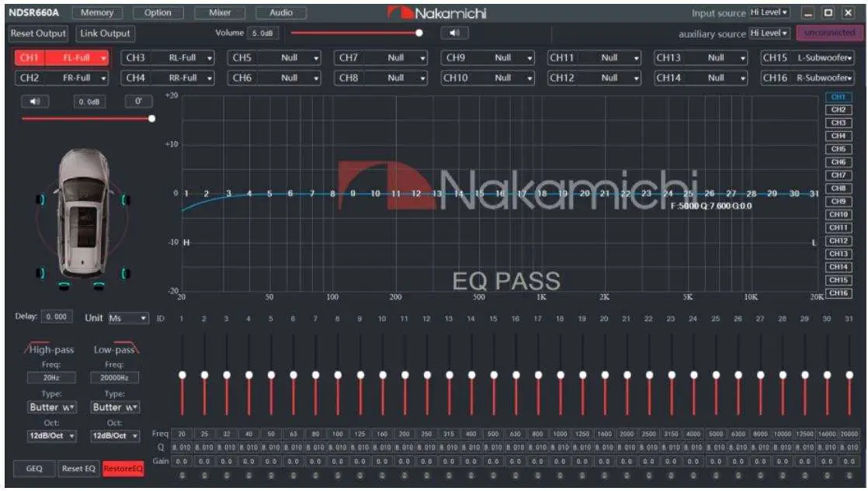Mute the master volume speaker icon
Screen dimensions: 868x491
(x=455, y=33)
